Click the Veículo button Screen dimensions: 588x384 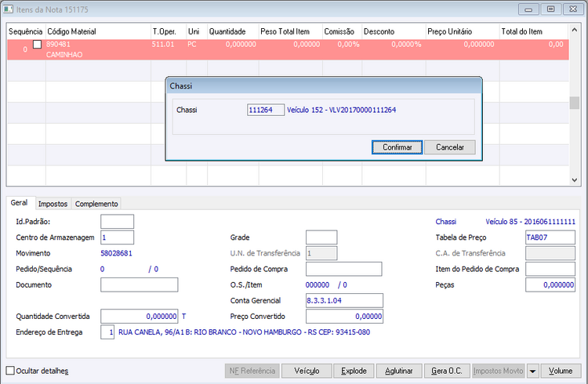click(x=307, y=371)
